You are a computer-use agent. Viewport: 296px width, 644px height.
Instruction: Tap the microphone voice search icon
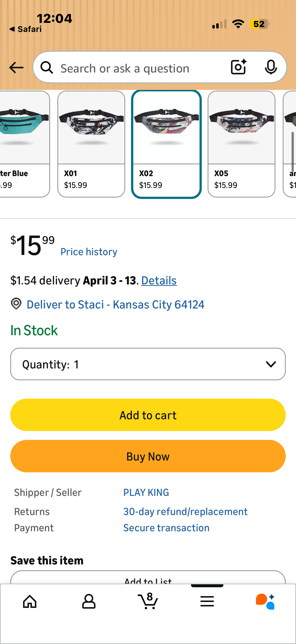(x=271, y=67)
